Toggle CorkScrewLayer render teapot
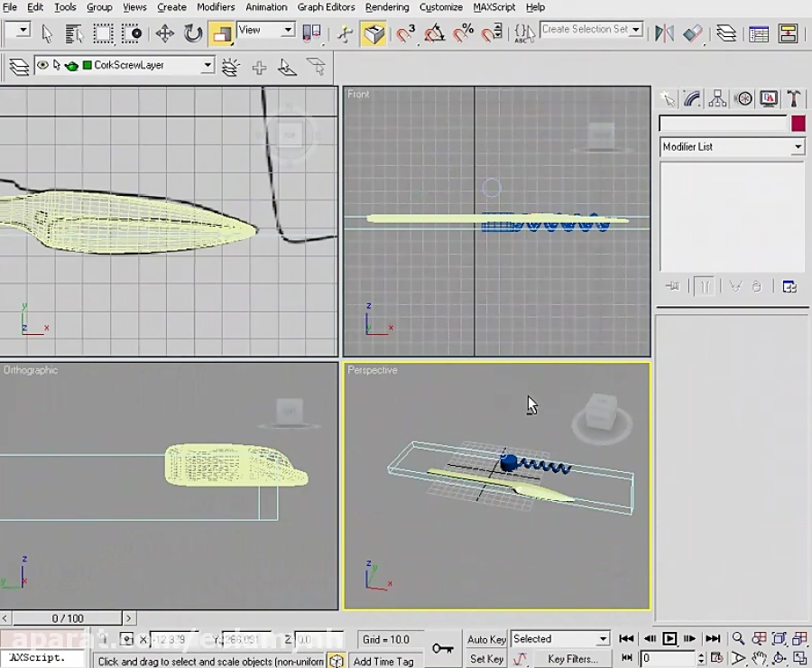Image resolution: width=812 pixels, height=668 pixels. point(71,66)
